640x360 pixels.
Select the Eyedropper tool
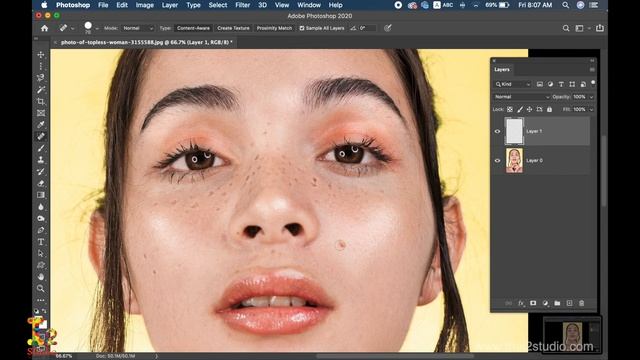coord(41,124)
